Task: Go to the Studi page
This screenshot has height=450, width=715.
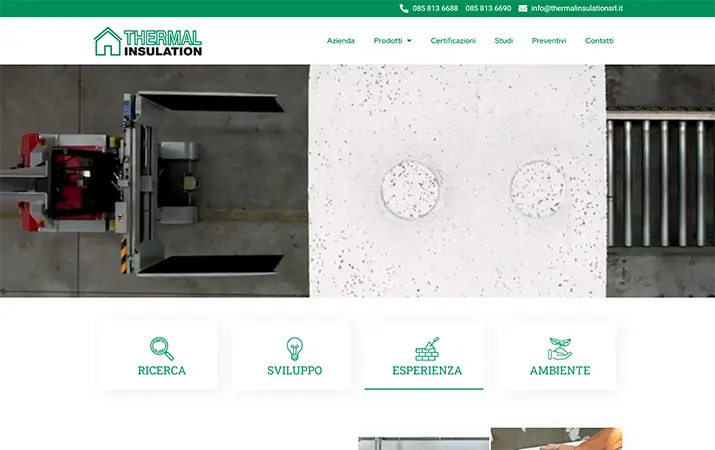Action: pyautogui.click(x=504, y=41)
